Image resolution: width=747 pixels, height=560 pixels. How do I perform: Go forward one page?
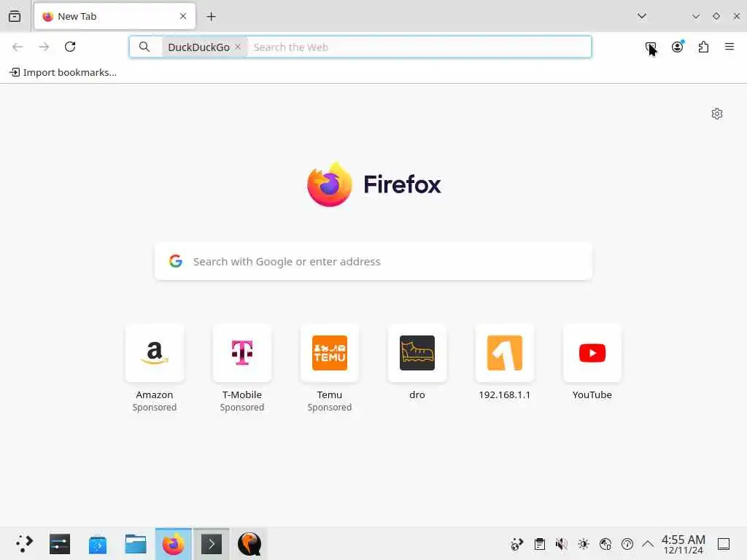click(x=44, y=47)
